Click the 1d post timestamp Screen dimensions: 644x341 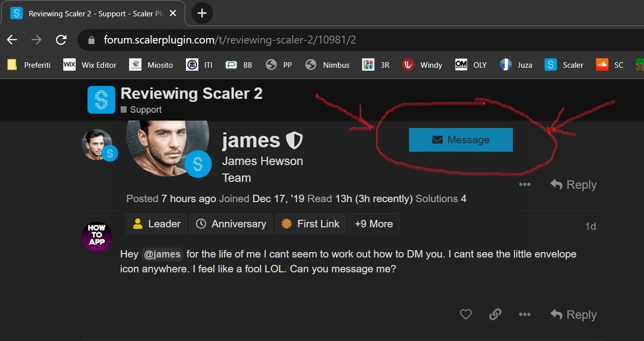coord(590,226)
